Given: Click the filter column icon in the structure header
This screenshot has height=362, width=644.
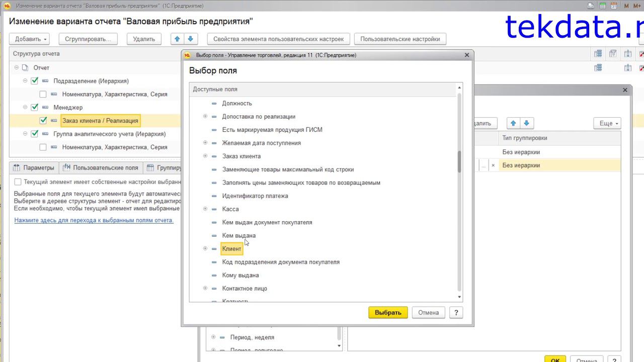Looking at the screenshot, I should tap(613, 54).
